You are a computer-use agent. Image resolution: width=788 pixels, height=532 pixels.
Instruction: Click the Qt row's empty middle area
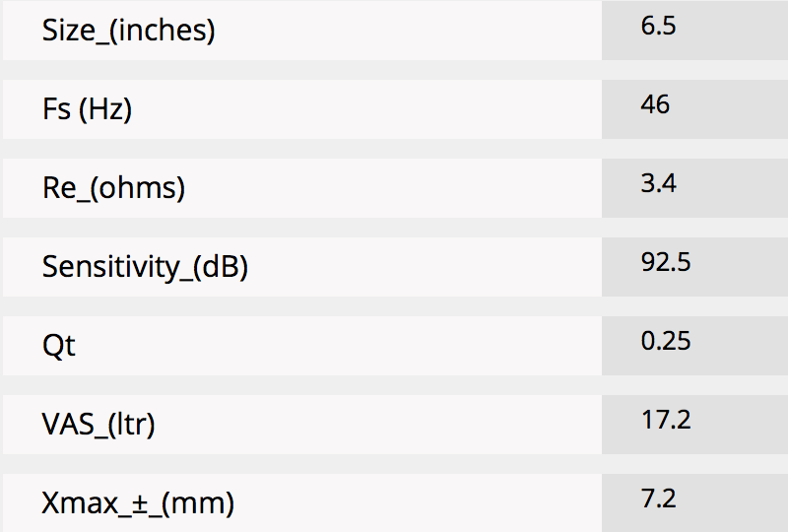pyautogui.click(x=339, y=346)
